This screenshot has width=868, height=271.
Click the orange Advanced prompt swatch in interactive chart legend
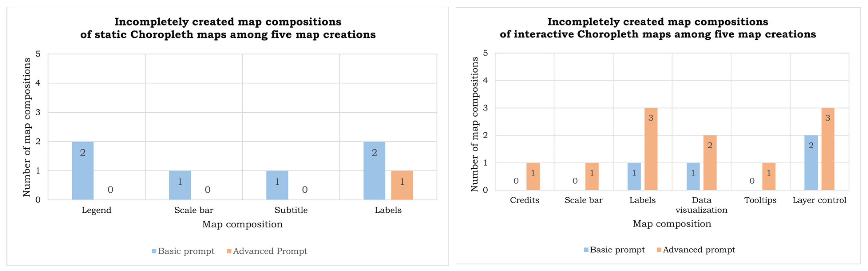(x=659, y=250)
